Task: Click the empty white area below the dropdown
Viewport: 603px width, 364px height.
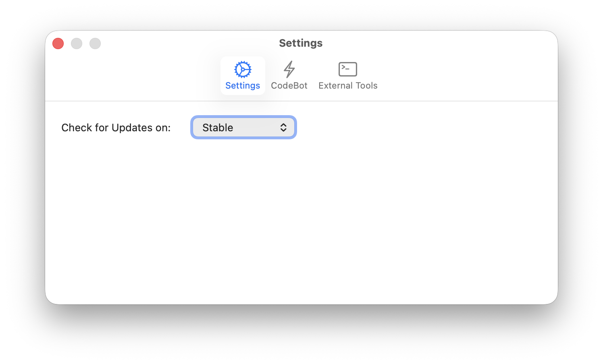Action: tap(301, 221)
